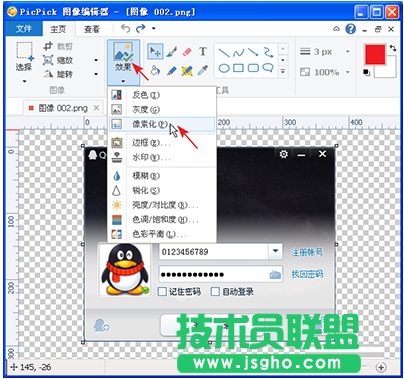Viewport: 404px width, 379px height.
Task: Click the 注册帐号 link
Action: click(x=307, y=252)
